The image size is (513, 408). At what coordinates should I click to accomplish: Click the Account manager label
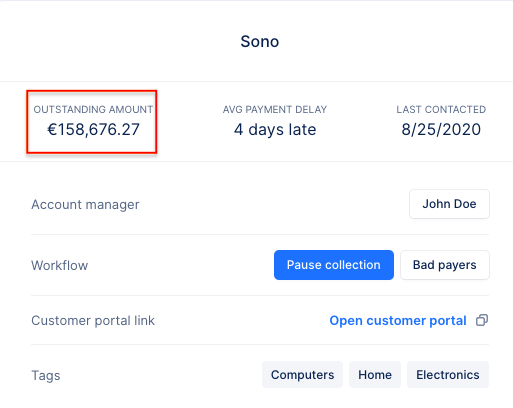85,205
